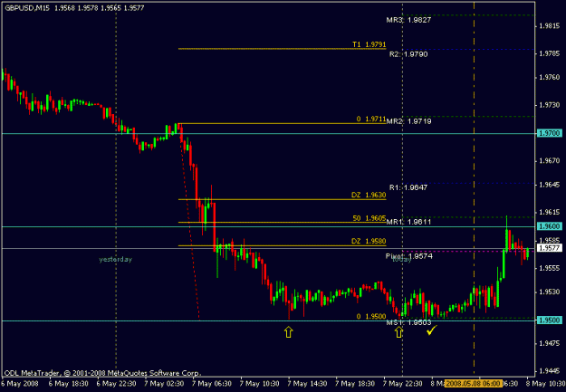566x392 pixels.
Task: Click the GBPUSD,M15 chart title text
Action: 26,8
